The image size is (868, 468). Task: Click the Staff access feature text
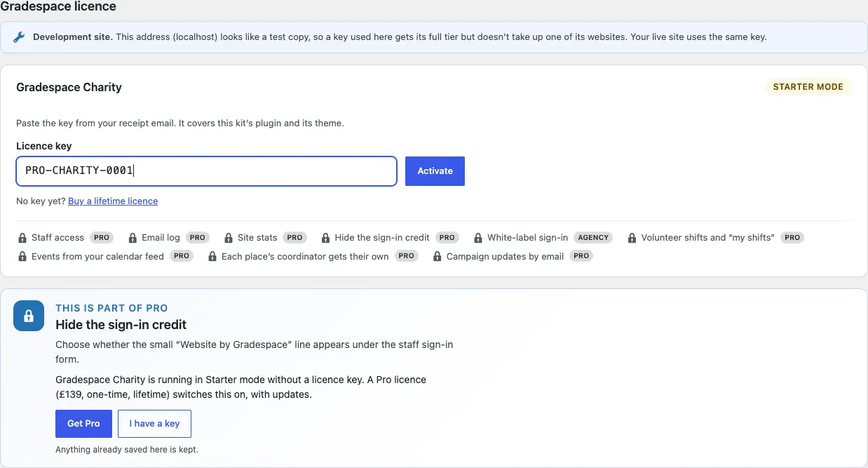pyautogui.click(x=57, y=238)
